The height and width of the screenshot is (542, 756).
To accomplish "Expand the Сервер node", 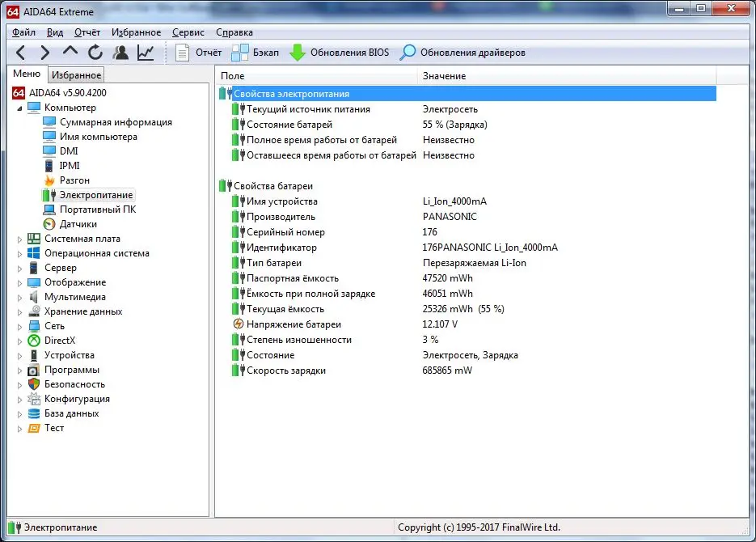I will [x=19, y=268].
